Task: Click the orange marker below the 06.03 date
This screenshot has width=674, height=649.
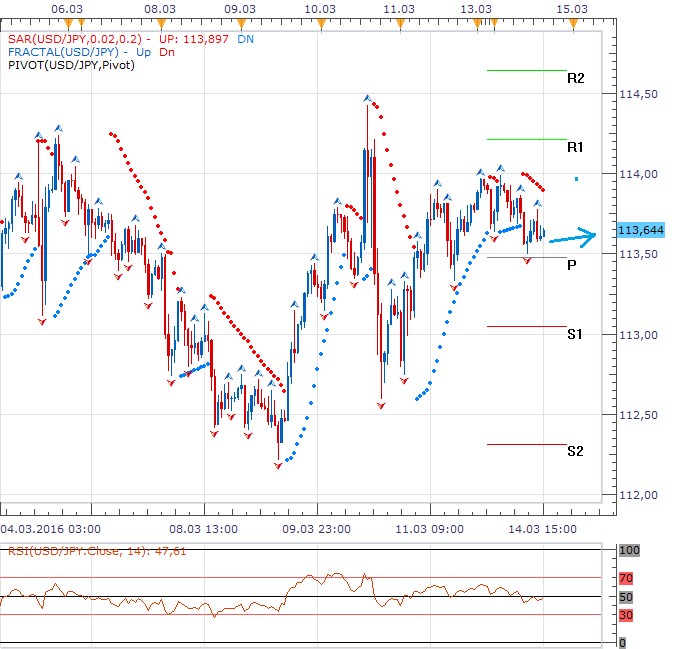Action: [x=67, y=22]
